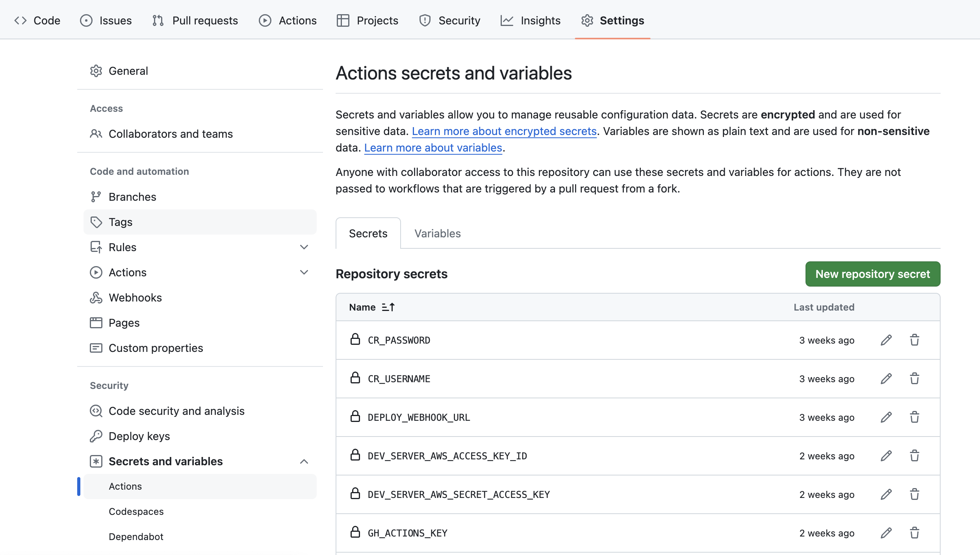This screenshot has height=555, width=980.
Task: Open the Insights repository tab
Action: tap(530, 20)
